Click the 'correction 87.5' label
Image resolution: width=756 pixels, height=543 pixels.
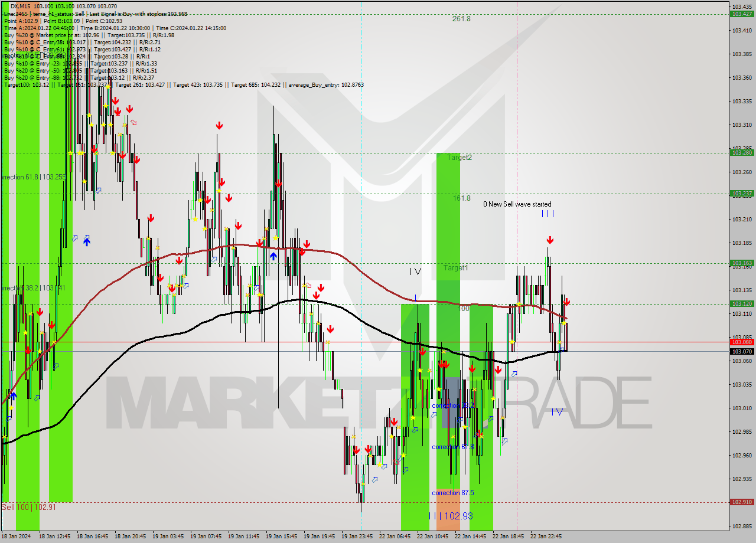coord(453,493)
